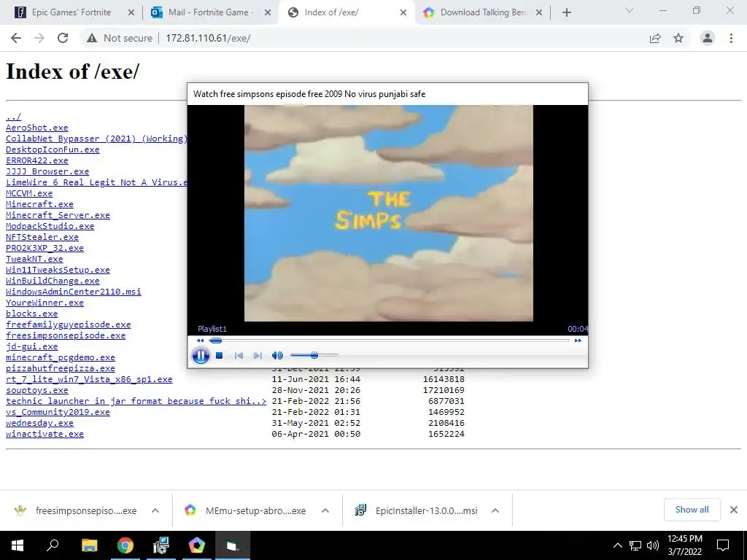
Task: Adjust the media player volume slider
Action: (x=314, y=355)
